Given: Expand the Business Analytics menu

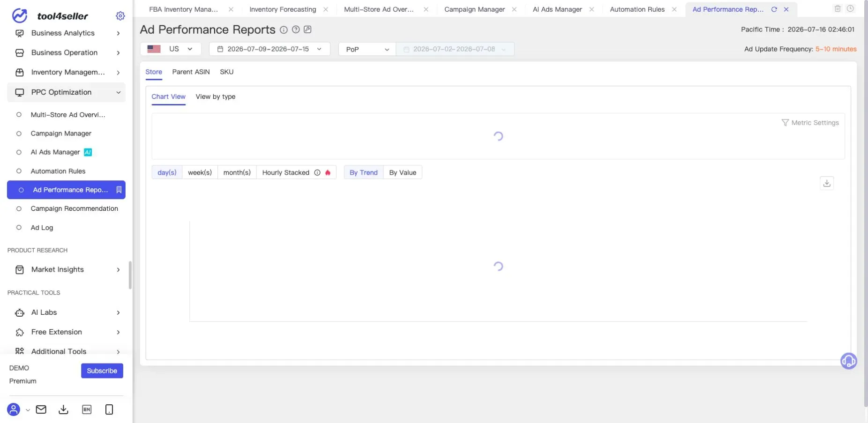Looking at the screenshot, I should pyautogui.click(x=66, y=33).
